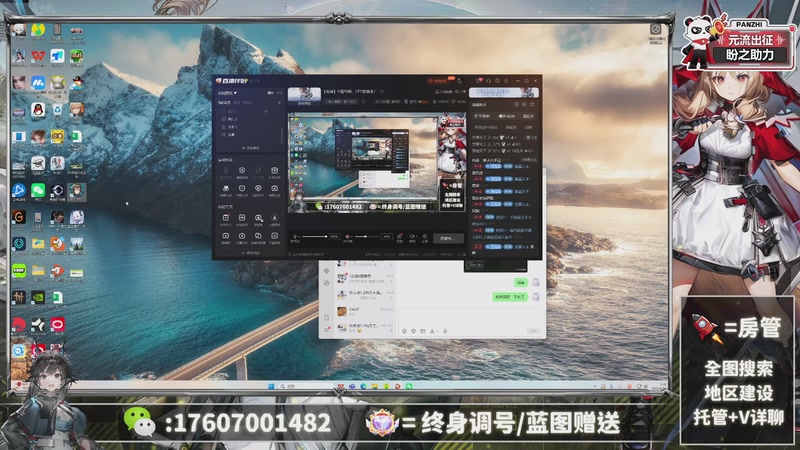
Task: Open WeChat from the desktop icons
Action: 38,189
